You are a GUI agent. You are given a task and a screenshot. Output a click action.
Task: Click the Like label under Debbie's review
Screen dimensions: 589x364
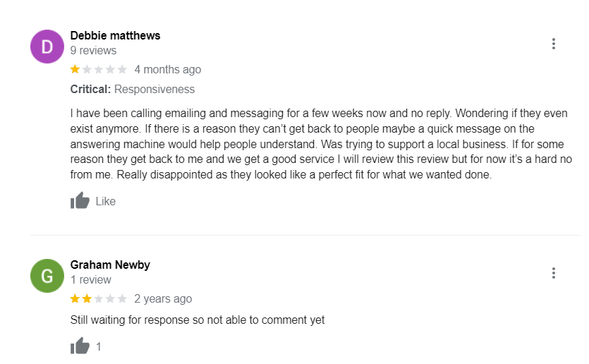click(x=105, y=202)
